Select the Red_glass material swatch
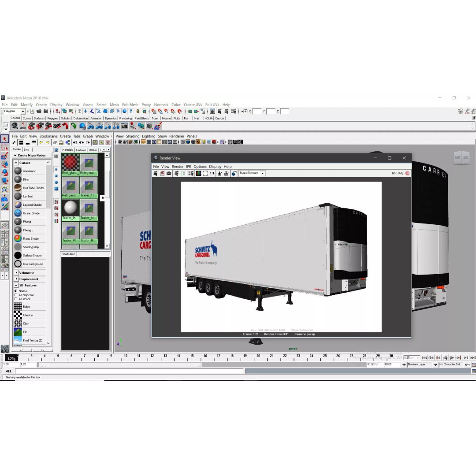The height and width of the screenshot is (476, 476). tap(71, 164)
